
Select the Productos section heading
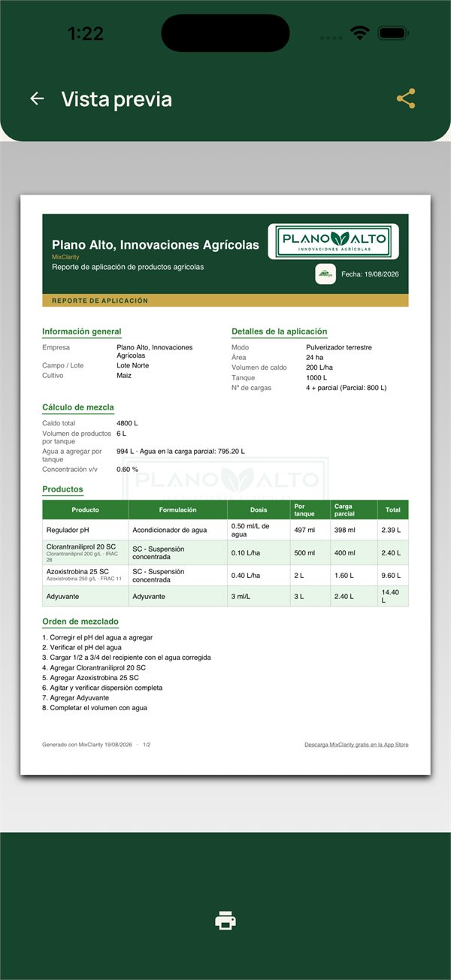62,489
